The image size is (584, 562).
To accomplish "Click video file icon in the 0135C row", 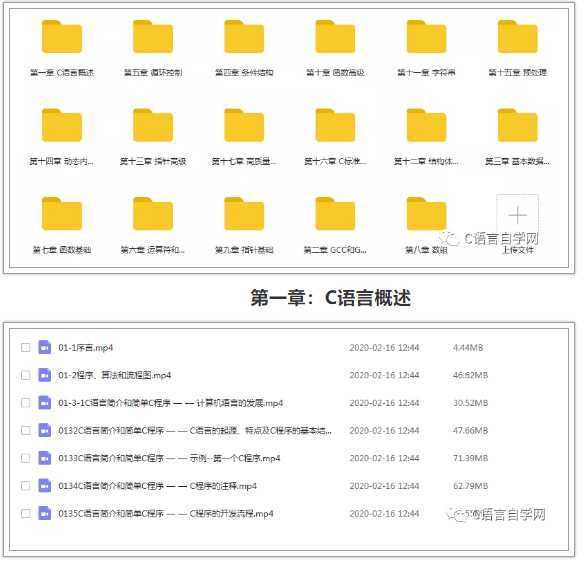I will [45, 514].
